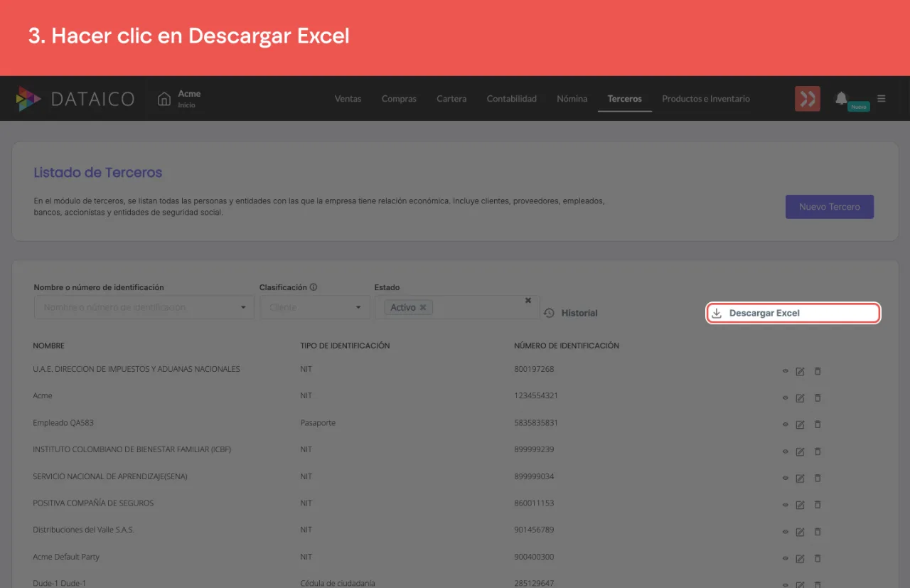View the INSTITUTO COLOMBIANO DE BIENESTAR FAMILIAR eye icon

pos(786,451)
